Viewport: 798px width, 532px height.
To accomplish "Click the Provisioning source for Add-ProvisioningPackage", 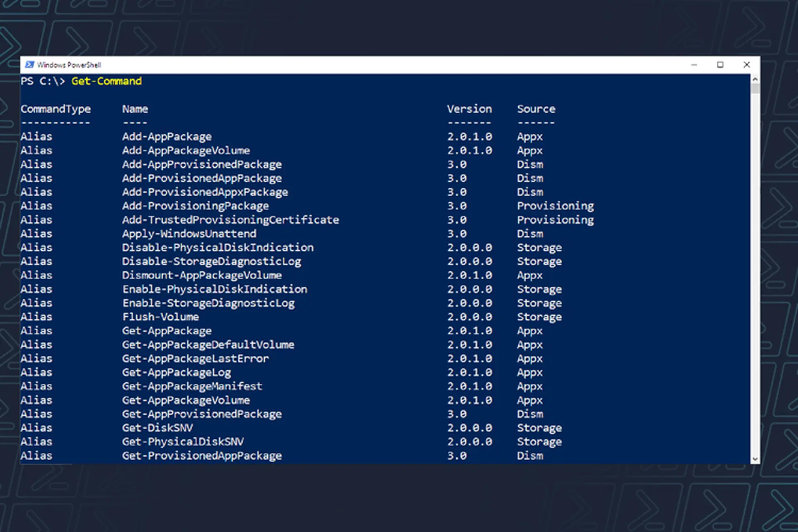I will click(x=556, y=206).
